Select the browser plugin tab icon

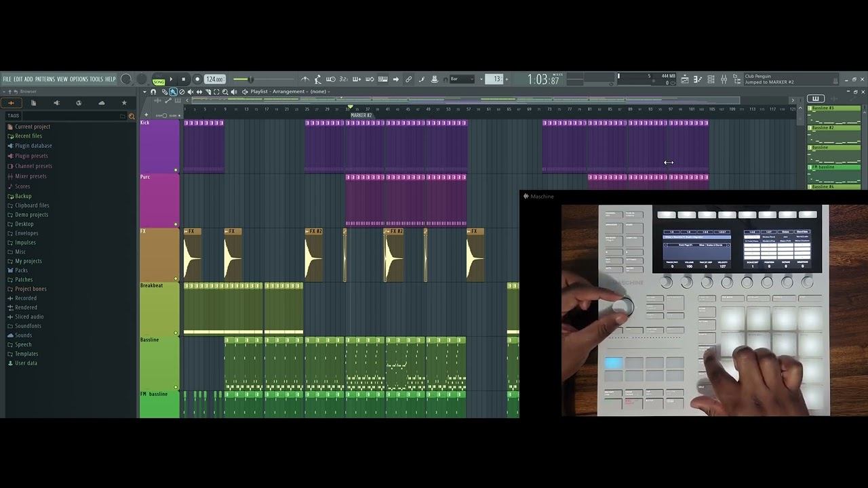pos(79,103)
